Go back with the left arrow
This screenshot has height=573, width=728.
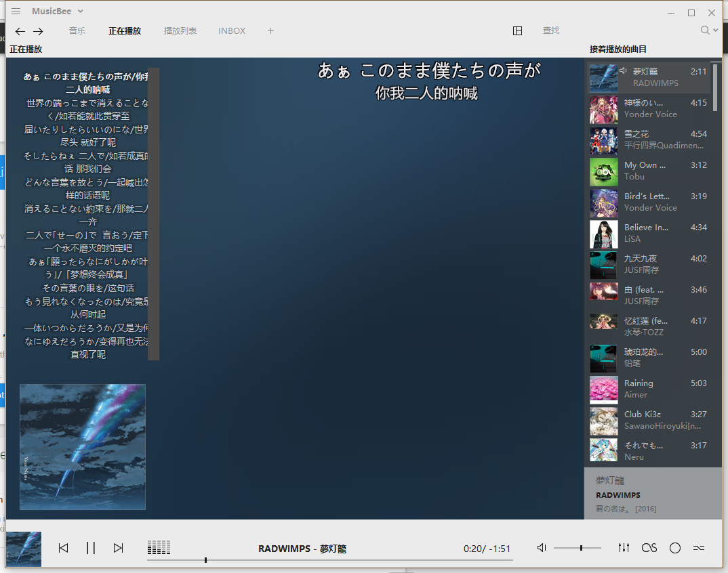pos(20,31)
